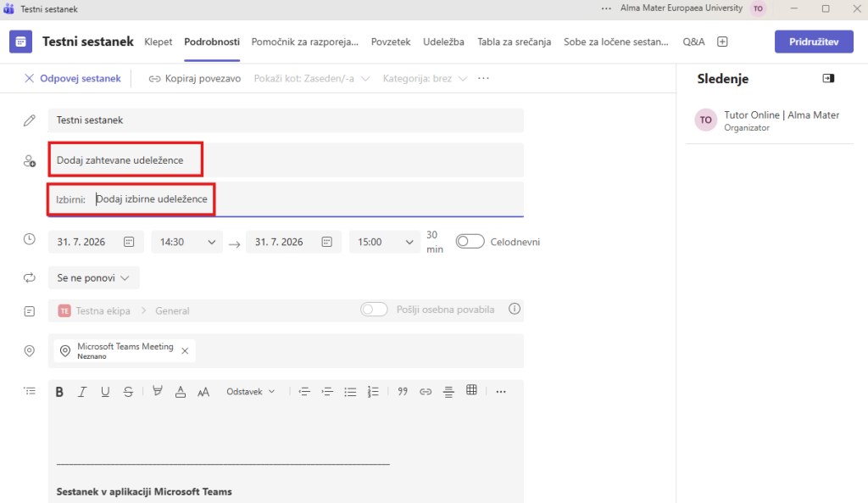
Task: Open Kategorija: brez dropdown
Action: [426, 79]
